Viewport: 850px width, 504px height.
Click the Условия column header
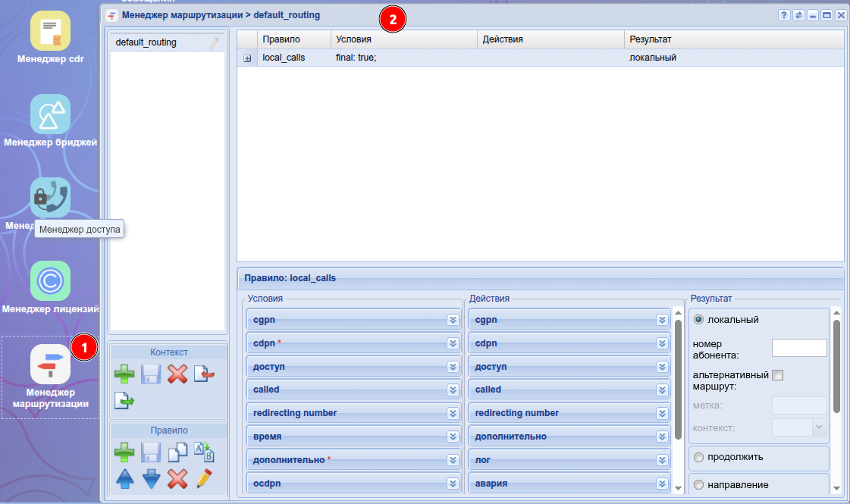[x=404, y=39]
